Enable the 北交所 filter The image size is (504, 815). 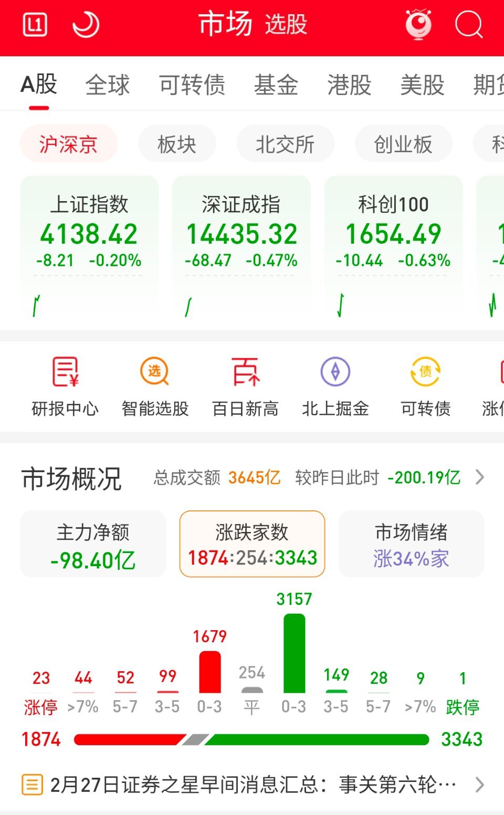(285, 144)
